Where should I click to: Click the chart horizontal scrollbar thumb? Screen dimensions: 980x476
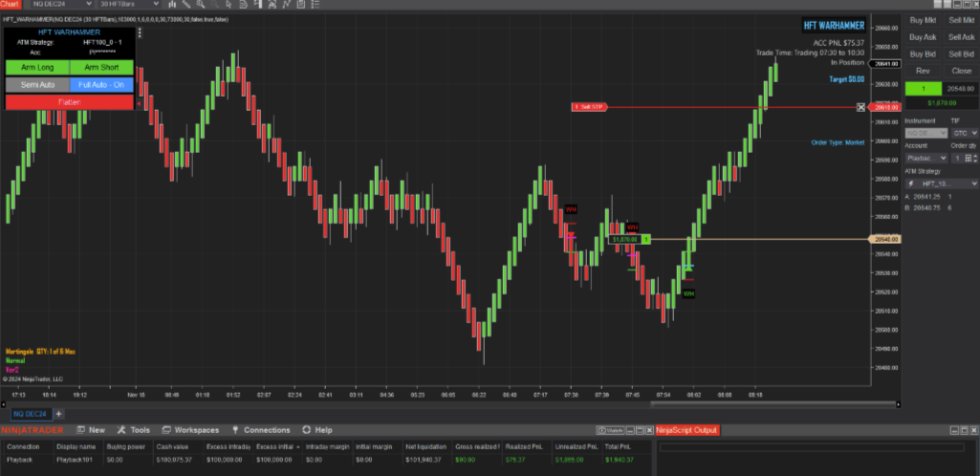(772, 404)
